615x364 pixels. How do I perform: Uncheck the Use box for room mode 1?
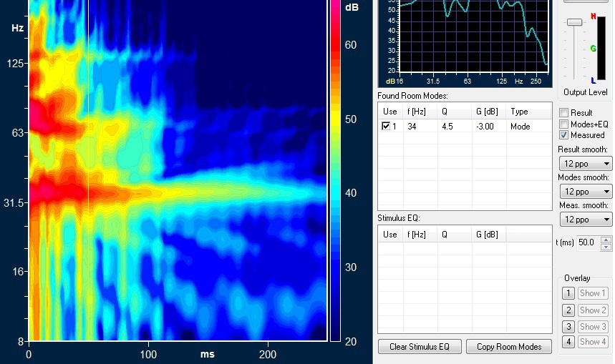[x=387, y=127]
